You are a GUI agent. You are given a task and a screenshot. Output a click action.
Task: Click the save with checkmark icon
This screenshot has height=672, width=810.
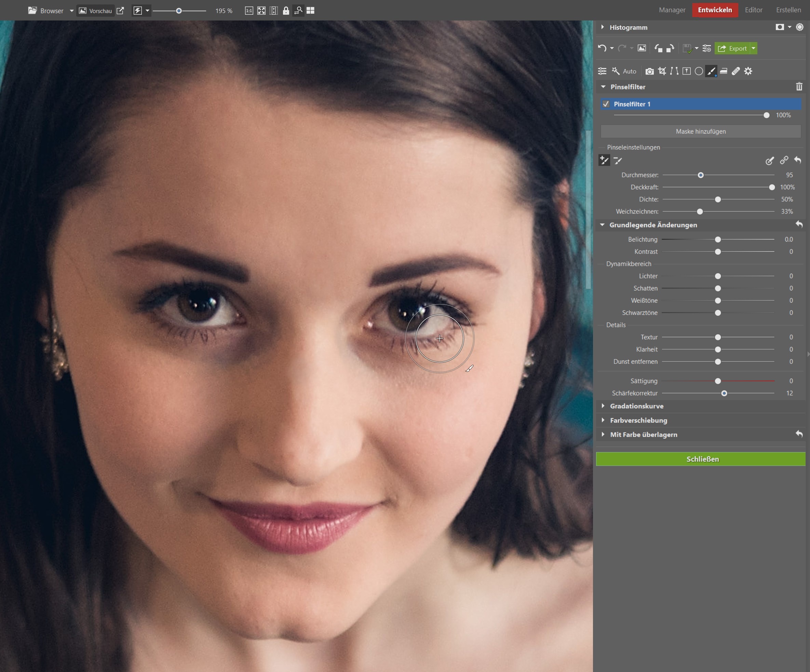tap(687, 49)
